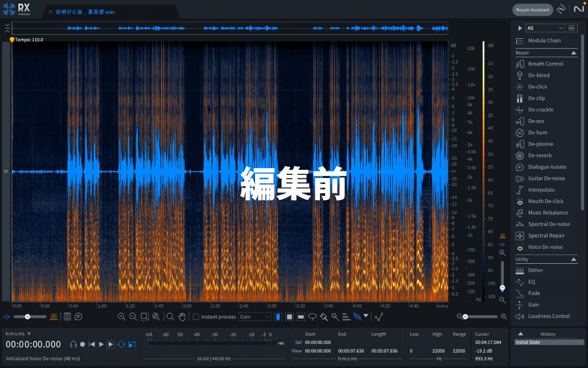
Task: Enable the Instant process checkbox
Action: pyautogui.click(x=196, y=317)
